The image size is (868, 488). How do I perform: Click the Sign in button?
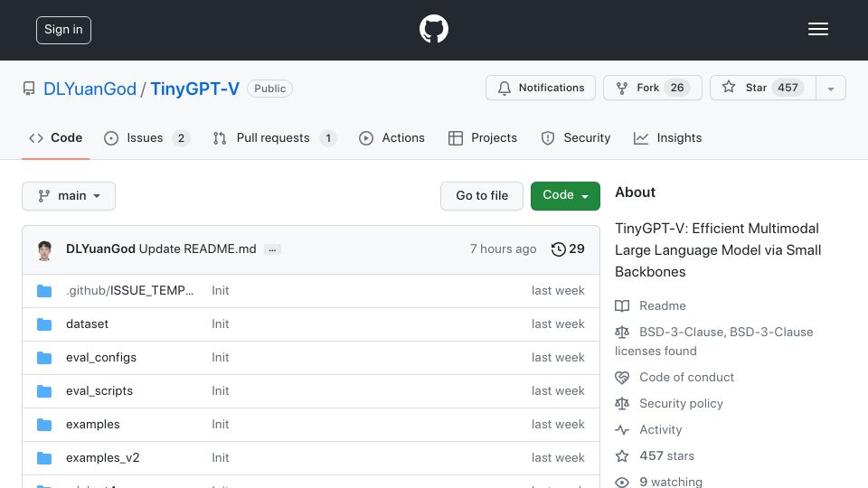pyautogui.click(x=63, y=30)
